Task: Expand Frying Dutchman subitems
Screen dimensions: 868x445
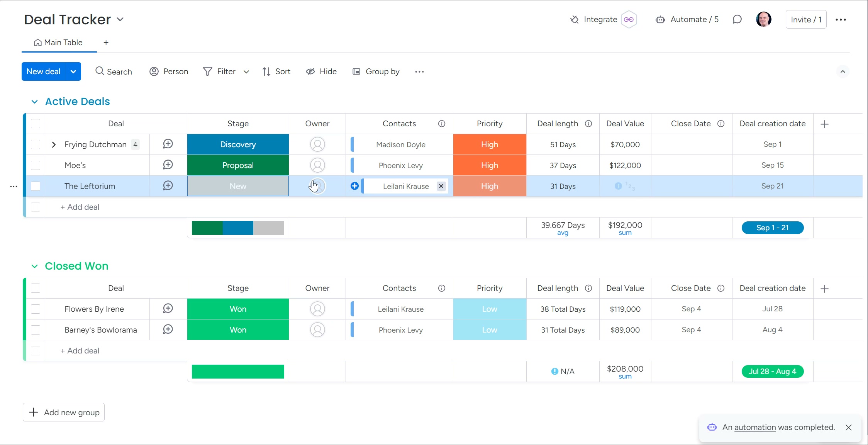Action: point(54,144)
